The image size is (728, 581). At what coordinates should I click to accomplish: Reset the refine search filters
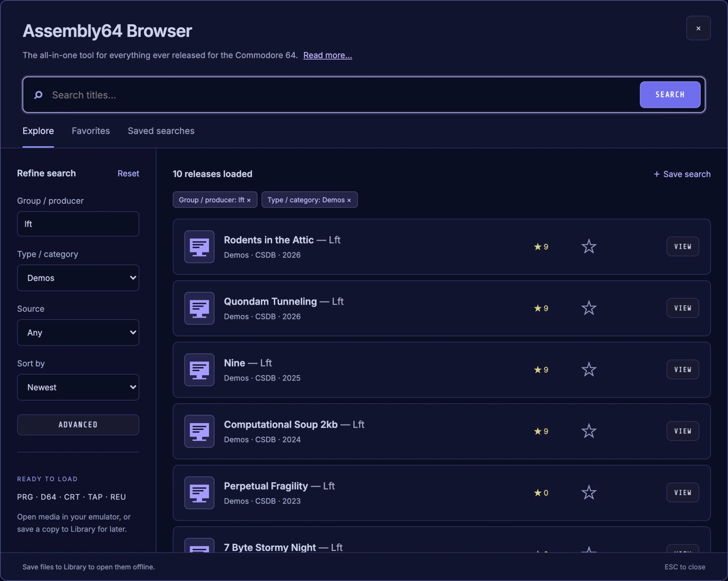point(128,173)
